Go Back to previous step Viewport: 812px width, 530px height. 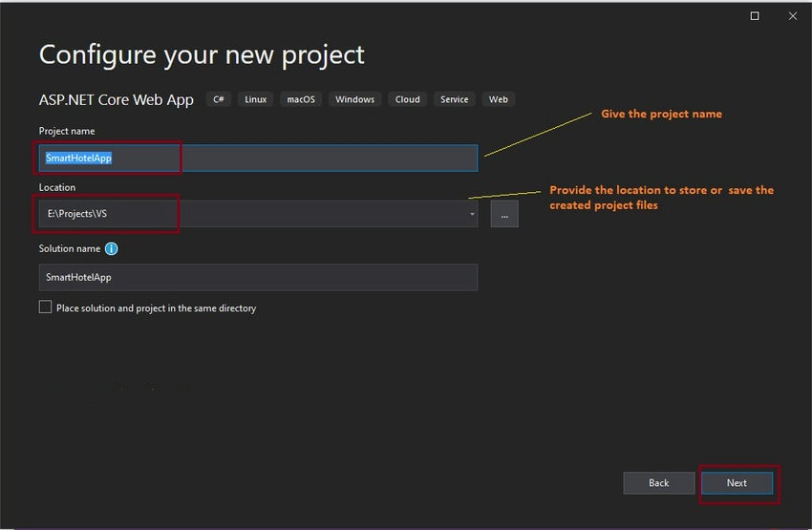pos(659,483)
